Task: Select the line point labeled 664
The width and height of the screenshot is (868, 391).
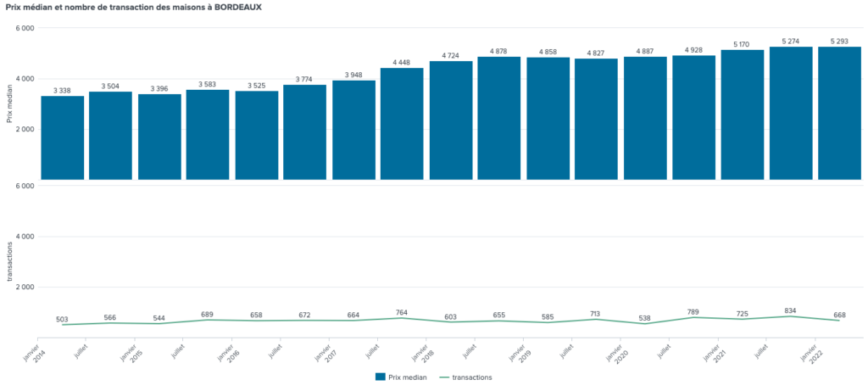Action: [x=353, y=321]
